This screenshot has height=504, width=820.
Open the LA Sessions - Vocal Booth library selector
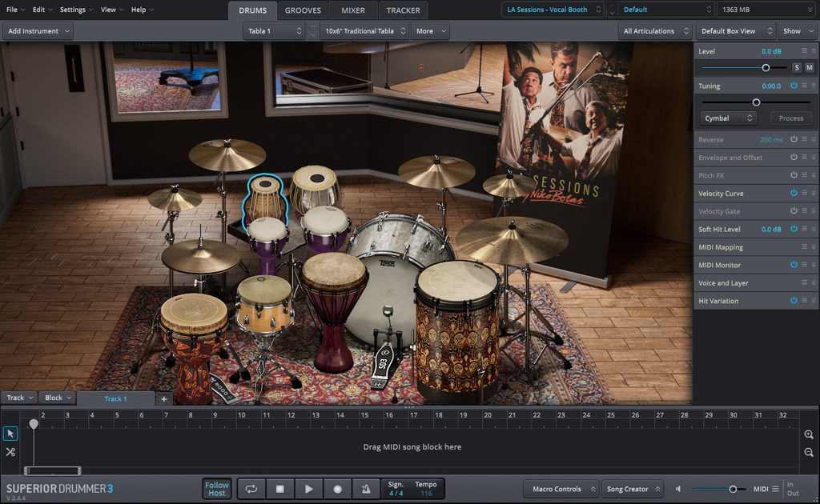click(x=553, y=10)
